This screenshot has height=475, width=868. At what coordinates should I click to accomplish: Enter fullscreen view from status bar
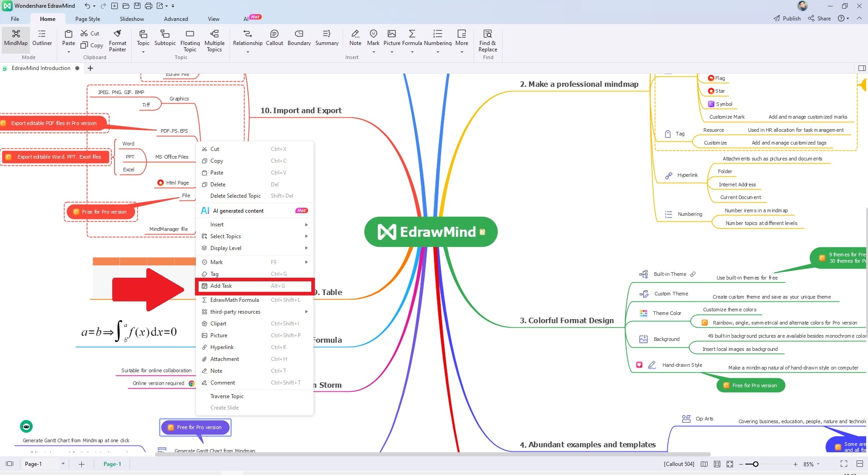(844, 464)
